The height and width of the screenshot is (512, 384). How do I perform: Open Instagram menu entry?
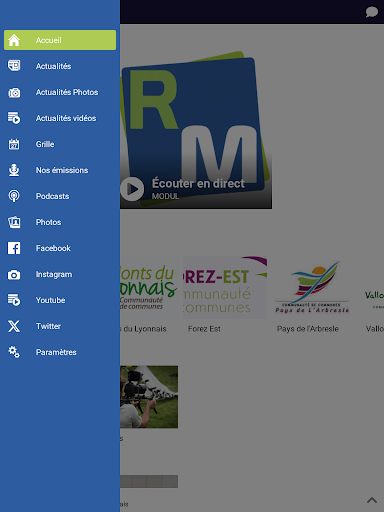coord(60,274)
